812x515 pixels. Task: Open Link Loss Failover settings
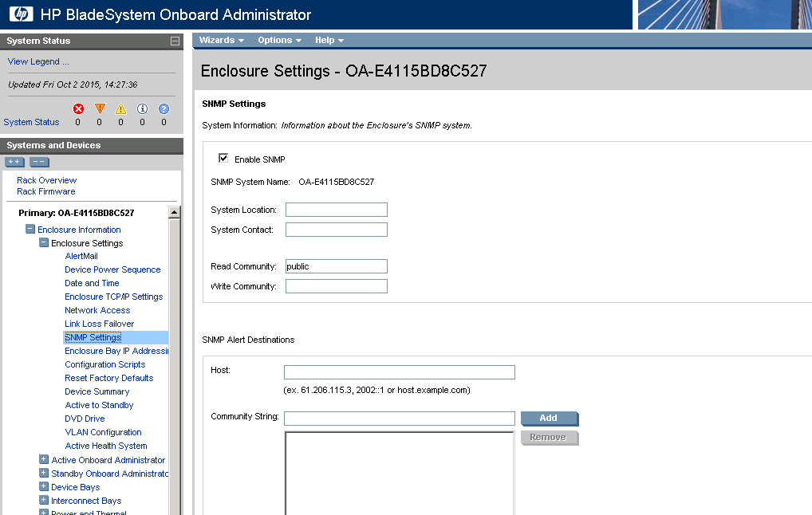coord(100,324)
